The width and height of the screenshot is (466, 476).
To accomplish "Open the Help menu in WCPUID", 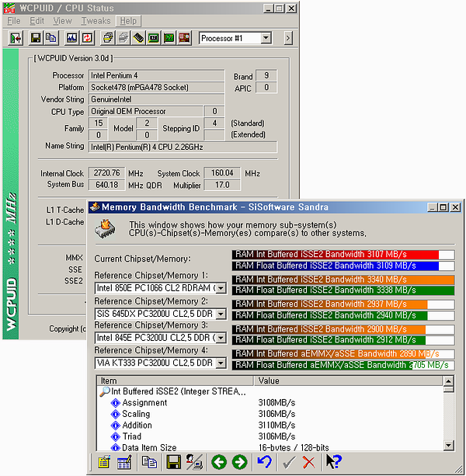I will [x=128, y=21].
